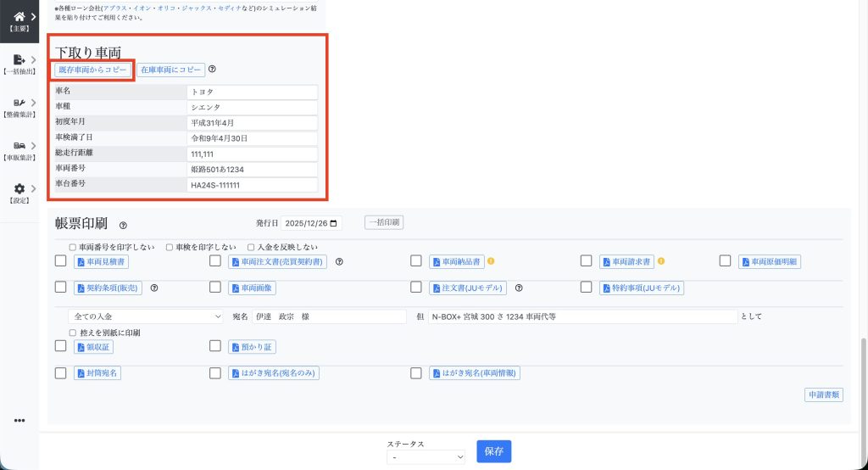Check the 控えを別紙に印刷 option
The image size is (868, 470).
coord(73,333)
